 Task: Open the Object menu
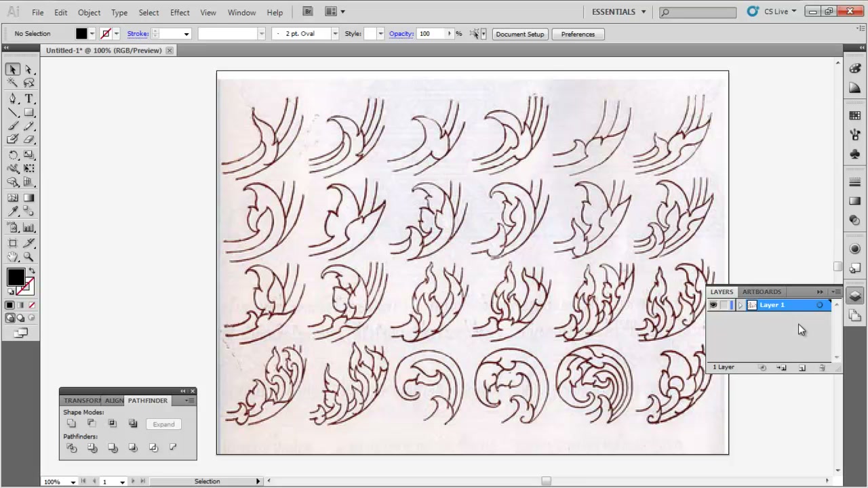point(89,12)
